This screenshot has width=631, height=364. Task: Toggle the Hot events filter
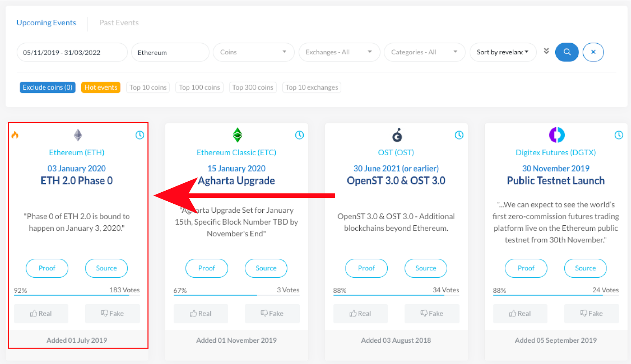101,87
